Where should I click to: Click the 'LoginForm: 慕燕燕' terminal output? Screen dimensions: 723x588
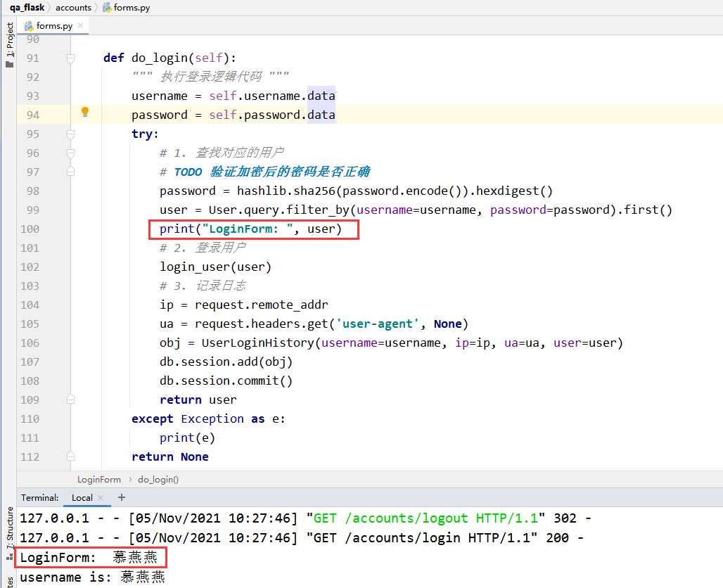coord(89,558)
